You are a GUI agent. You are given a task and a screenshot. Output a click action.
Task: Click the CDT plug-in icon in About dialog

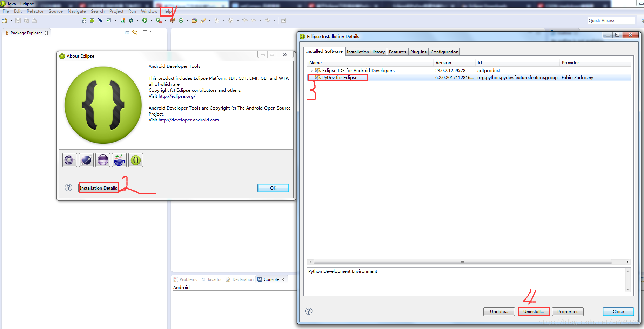70,160
